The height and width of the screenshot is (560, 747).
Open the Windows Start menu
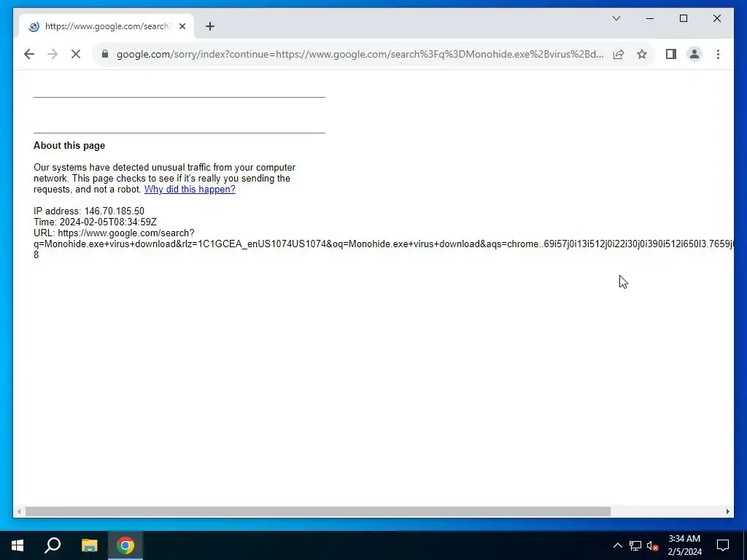click(18, 545)
